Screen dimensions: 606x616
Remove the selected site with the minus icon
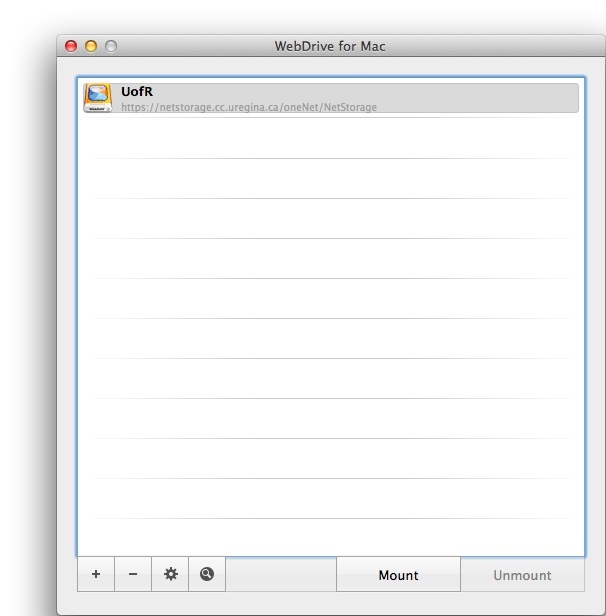133,574
